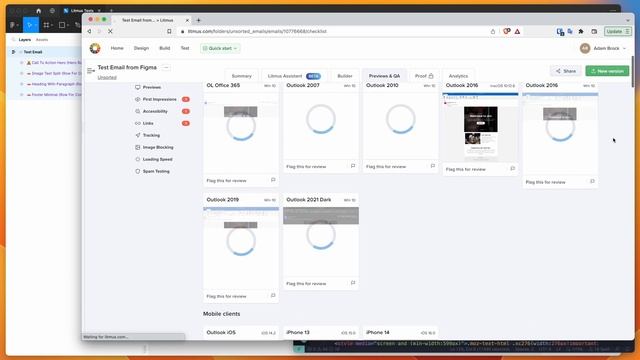Select the Frame tool in Figma toolbar
The image size is (640, 360).
47,25
